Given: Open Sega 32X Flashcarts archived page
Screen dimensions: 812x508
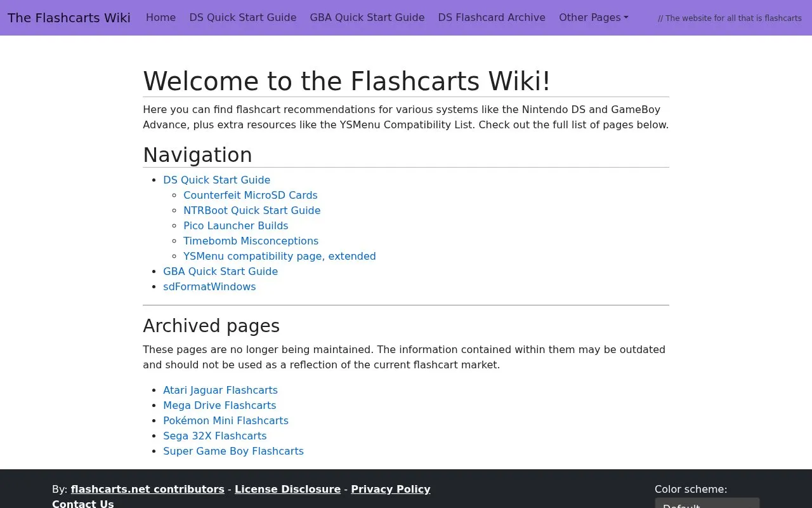Looking at the screenshot, I should [215, 436].
